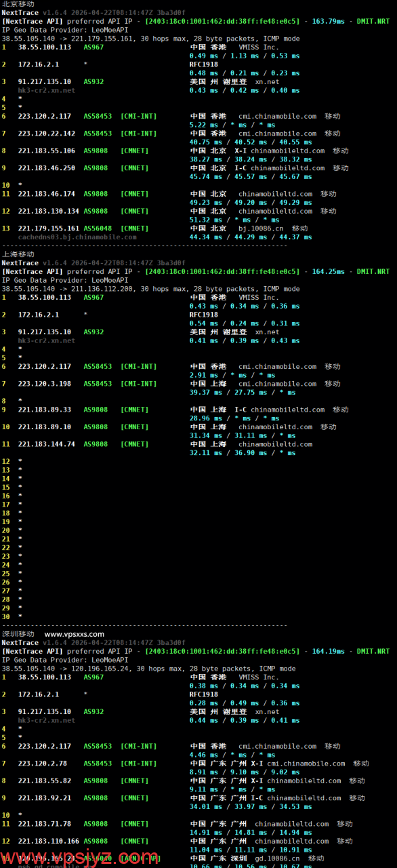This screenshot has width=397, height=868.
Task: Click destination IP 221.179.155.161 in hop 13
Action: [49, 229]
